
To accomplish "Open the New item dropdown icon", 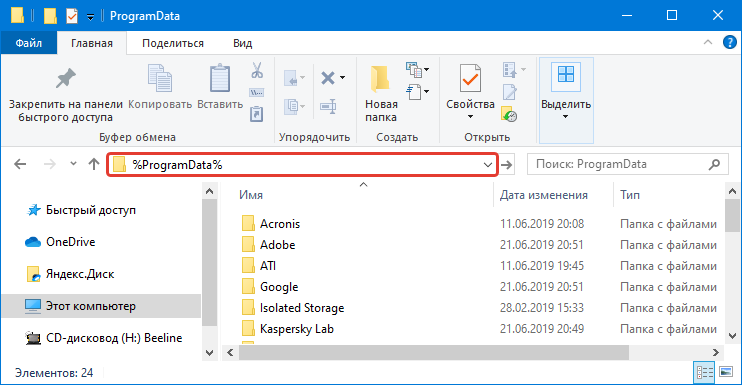I will coord(417,70).
